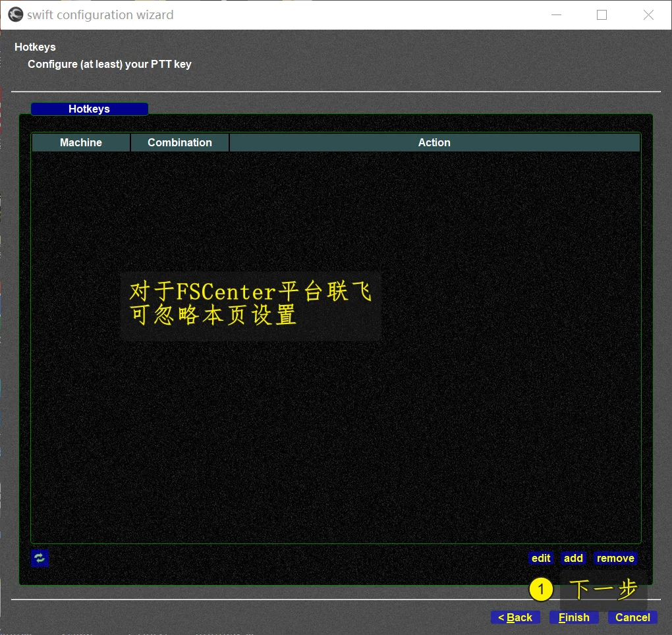Viewport: 672px width, 635px height.
Task: Remove the selected hotkey
Action: click(x=615, y=558)
